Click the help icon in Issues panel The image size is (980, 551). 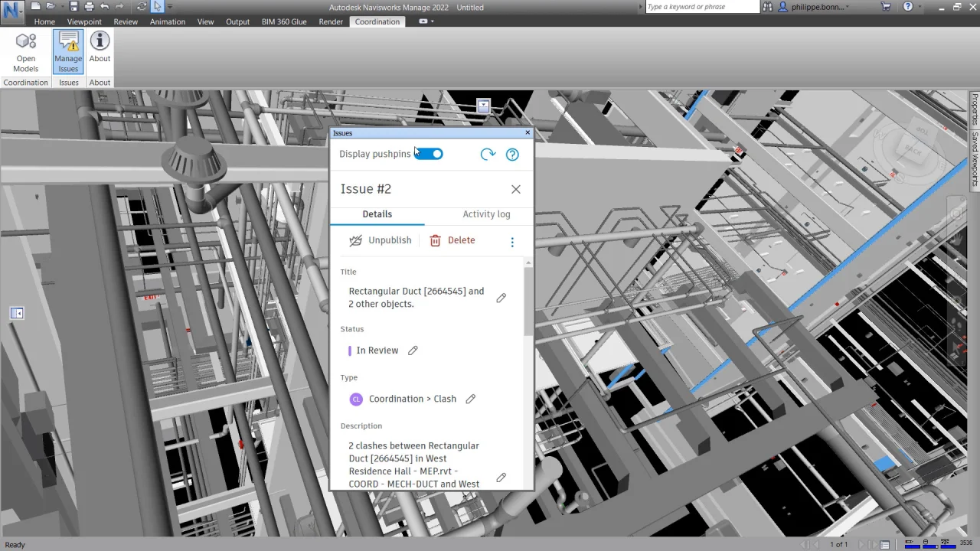click(512, 154)
